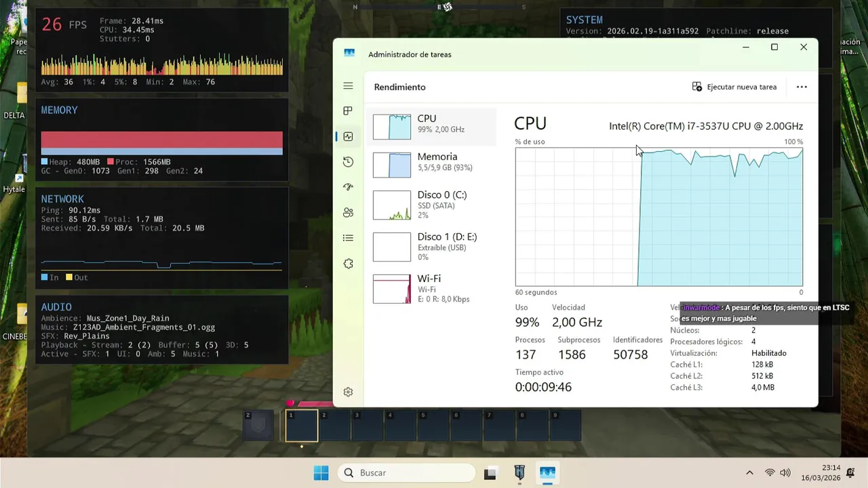Click the Memoria mini graph thumbnail
The image size is (868, 488).
(x=392, y=165)
